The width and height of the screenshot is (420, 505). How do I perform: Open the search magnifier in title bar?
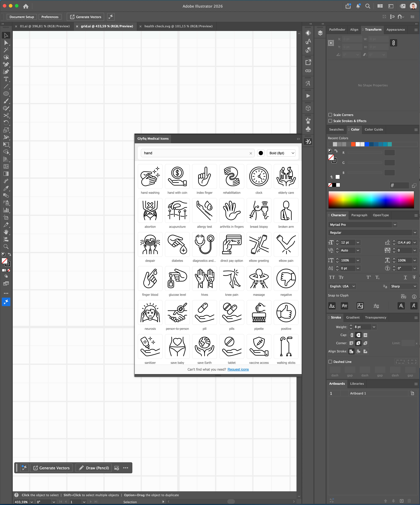tap(368, 6)
